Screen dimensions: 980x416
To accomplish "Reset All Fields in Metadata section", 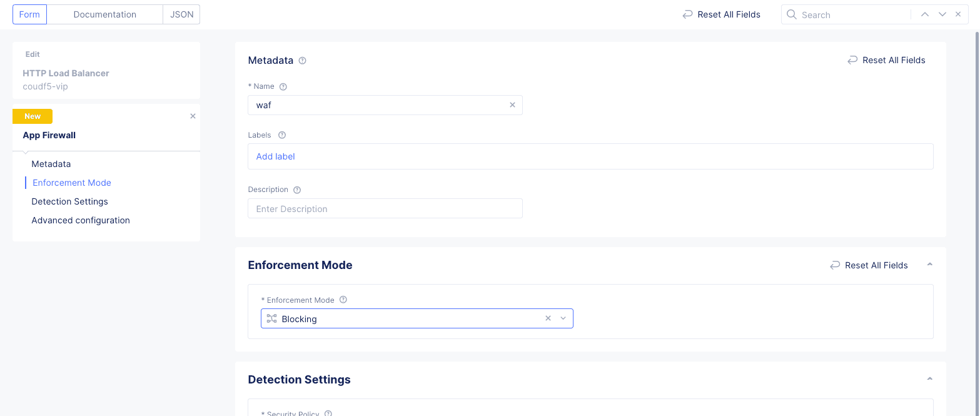I will click(x=886, y=60).
